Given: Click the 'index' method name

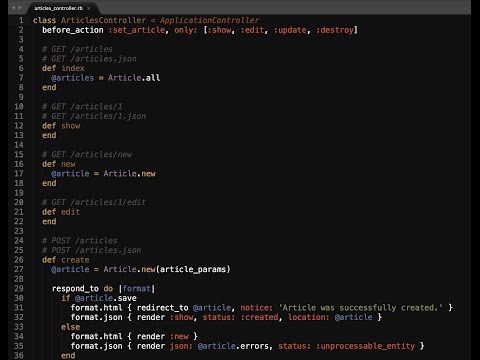Looking at the screenshot, I should (73, 68).
